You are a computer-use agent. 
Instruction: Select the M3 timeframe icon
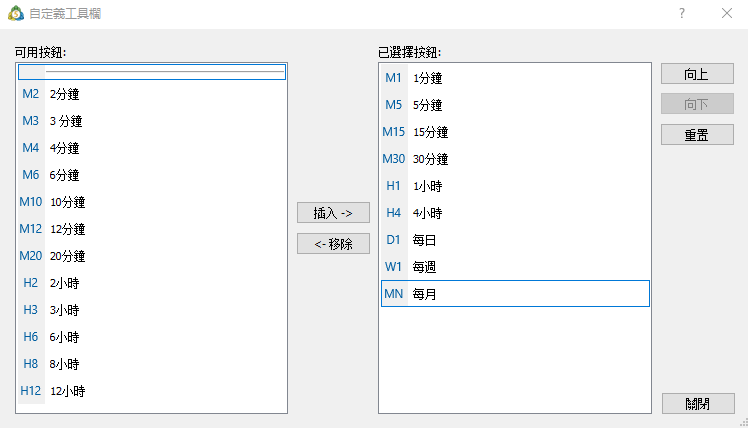click(x=31, y=121)
